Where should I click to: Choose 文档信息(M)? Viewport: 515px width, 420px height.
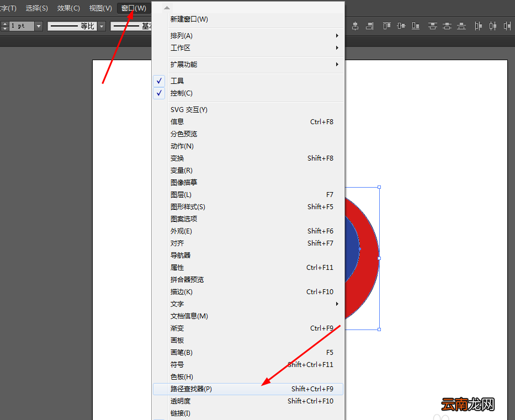tap(248, 316)
